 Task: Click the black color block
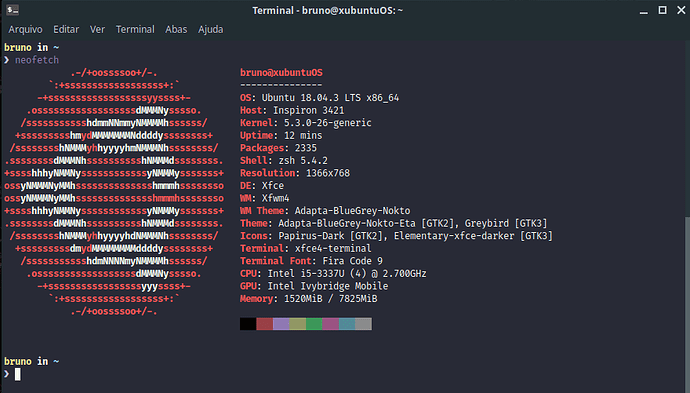tap(248, 324)
